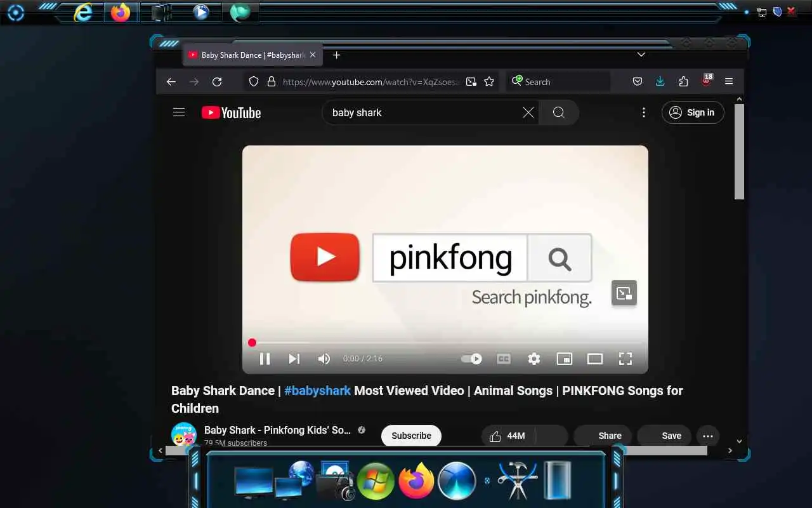Image resolution: width=812 pixels, height=508 pixels.
Task: Click the vertical page scrollbar thumb
Action: [739, 152]
